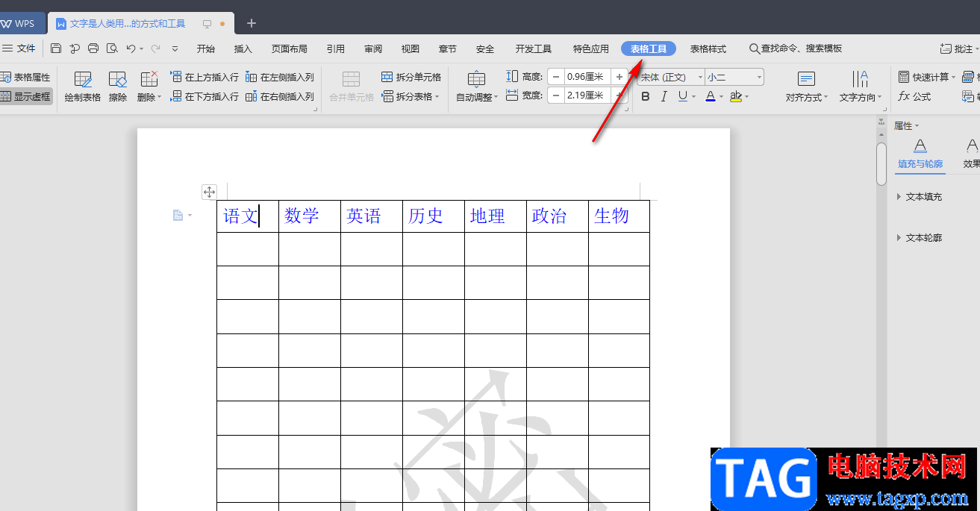Open the 视图 (View) tab

pos(411,48)
